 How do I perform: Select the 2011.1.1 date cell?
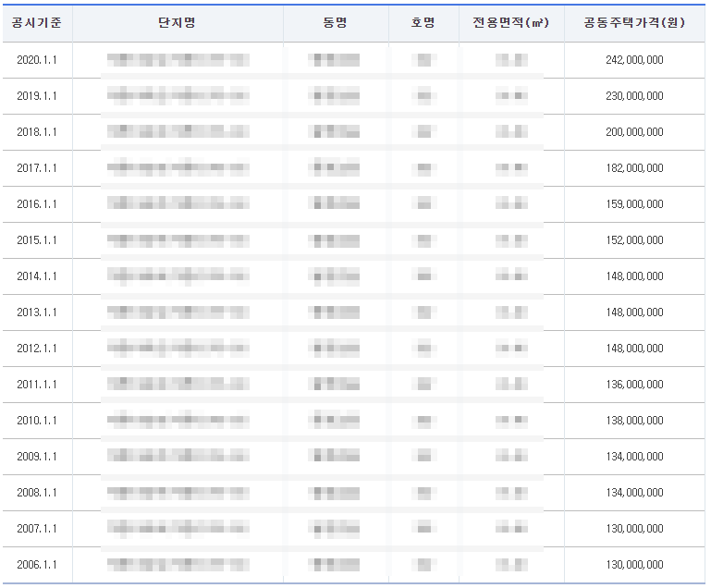tap(37, 385)
